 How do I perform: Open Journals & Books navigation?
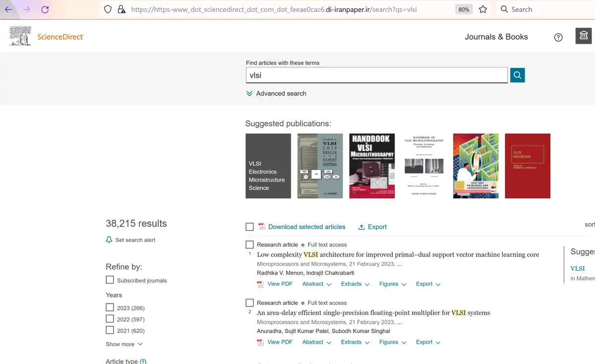(x=496, y=37)
